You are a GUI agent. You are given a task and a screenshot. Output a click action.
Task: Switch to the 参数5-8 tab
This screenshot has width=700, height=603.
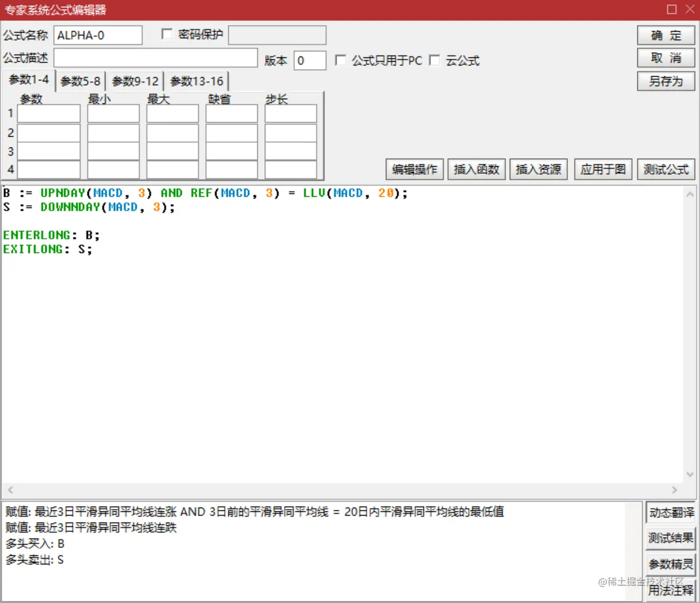tap(80, 81)
